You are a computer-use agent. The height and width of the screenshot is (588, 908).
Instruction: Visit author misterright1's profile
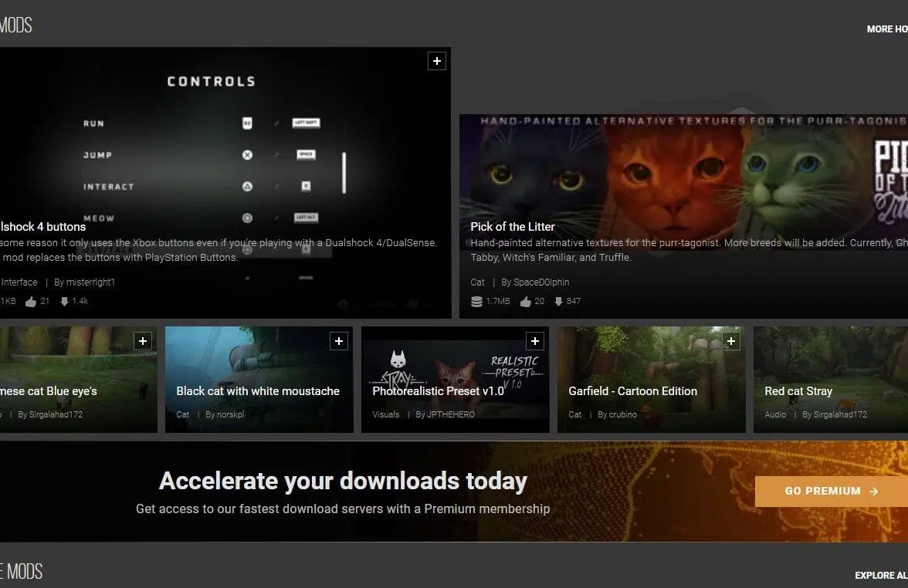[x=90, y=282]
